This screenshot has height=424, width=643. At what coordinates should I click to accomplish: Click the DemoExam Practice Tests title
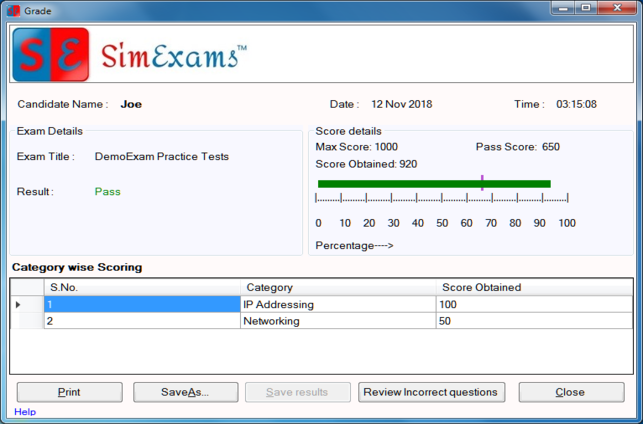coord(162,157)
